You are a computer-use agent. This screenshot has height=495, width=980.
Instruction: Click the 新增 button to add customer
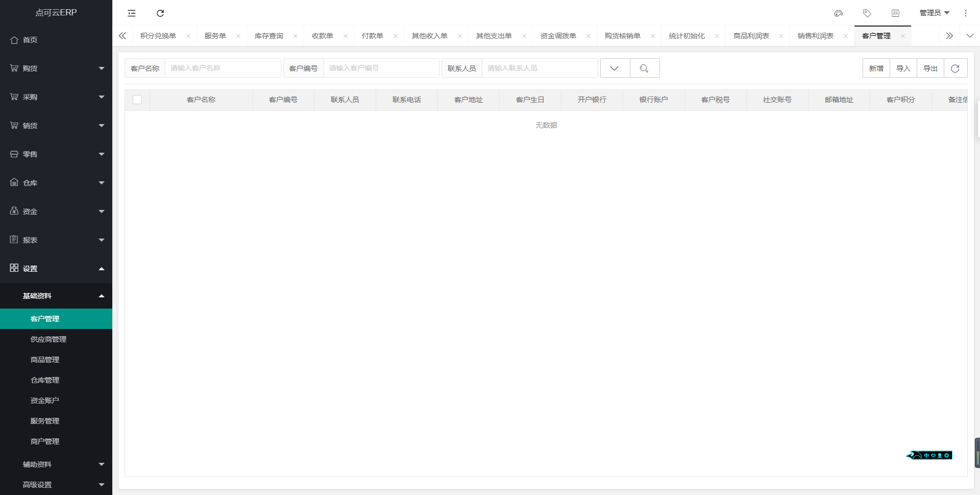(876, 68)
